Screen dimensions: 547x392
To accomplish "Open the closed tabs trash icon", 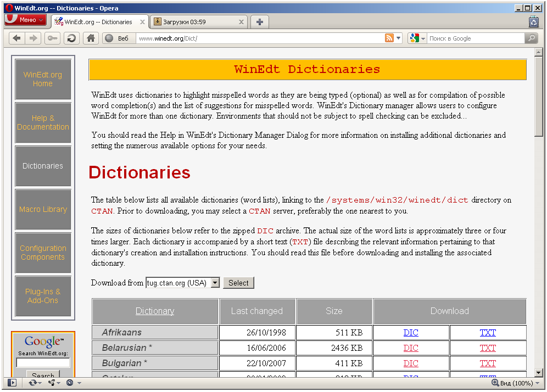I will point(533,22).
